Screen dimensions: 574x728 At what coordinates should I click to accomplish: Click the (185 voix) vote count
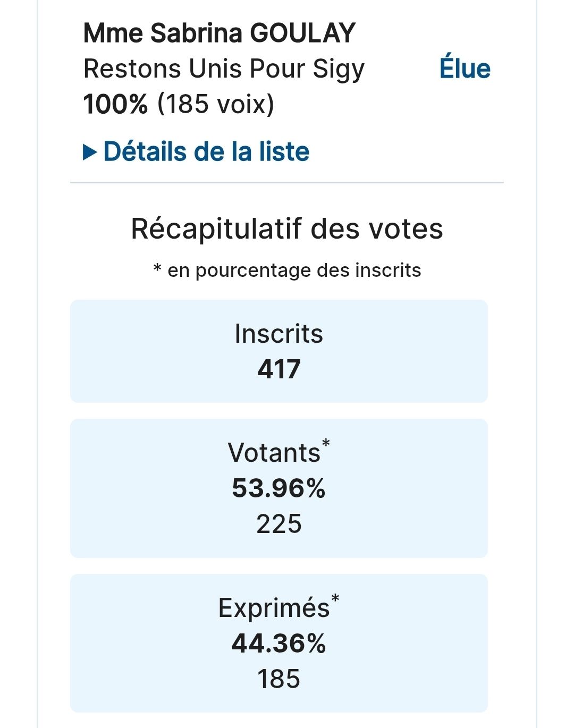[216, 104]
